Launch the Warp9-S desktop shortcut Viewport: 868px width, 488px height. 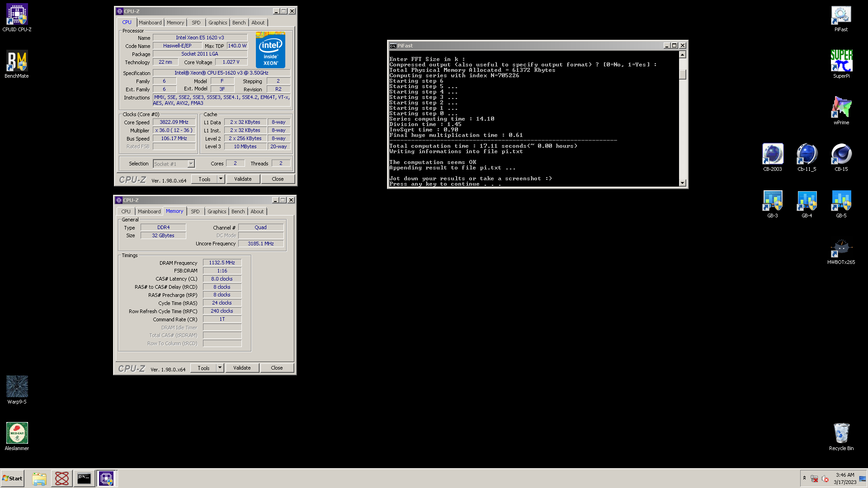[x=17, y=390]
